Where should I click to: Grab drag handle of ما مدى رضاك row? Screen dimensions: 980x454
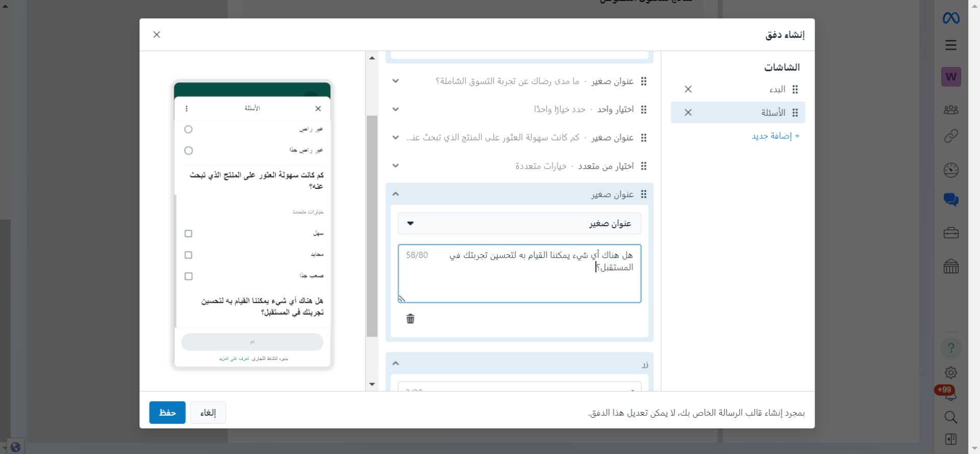pos(644,81)
